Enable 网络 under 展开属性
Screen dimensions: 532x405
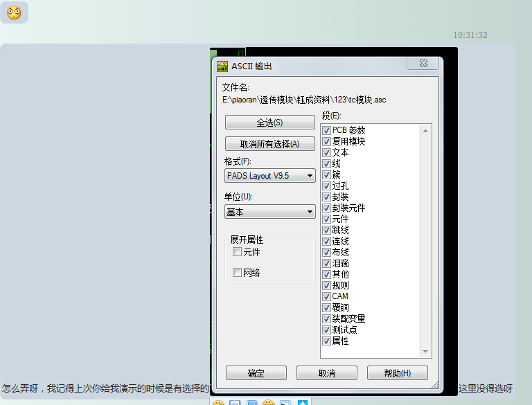(x=237, y=272)
